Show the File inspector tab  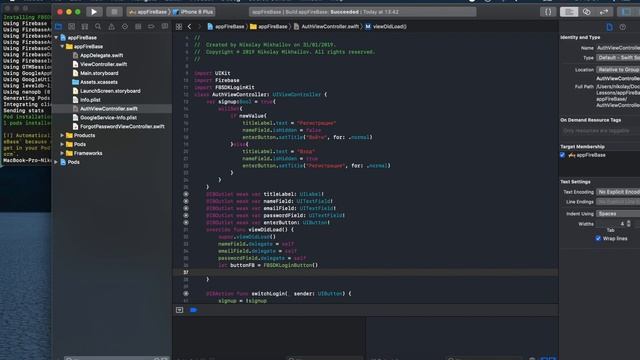609,27
